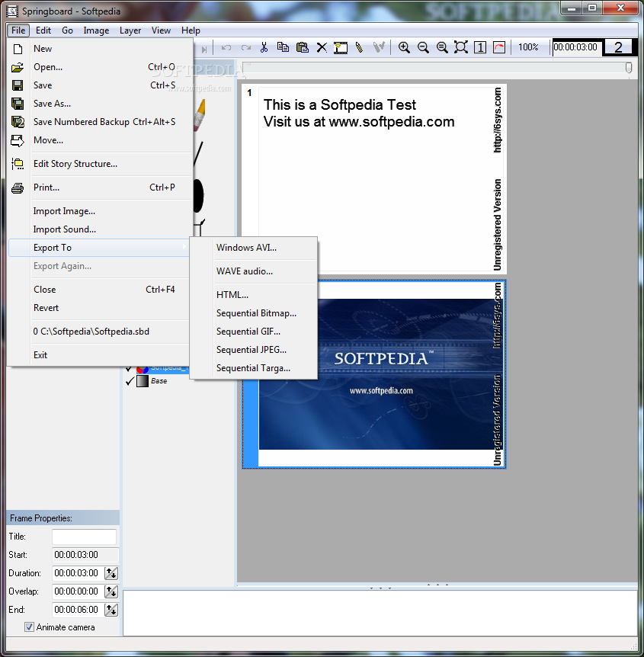Click the 100% zoom level display
The image size is (644, 657).
click(x=528, y=47)
